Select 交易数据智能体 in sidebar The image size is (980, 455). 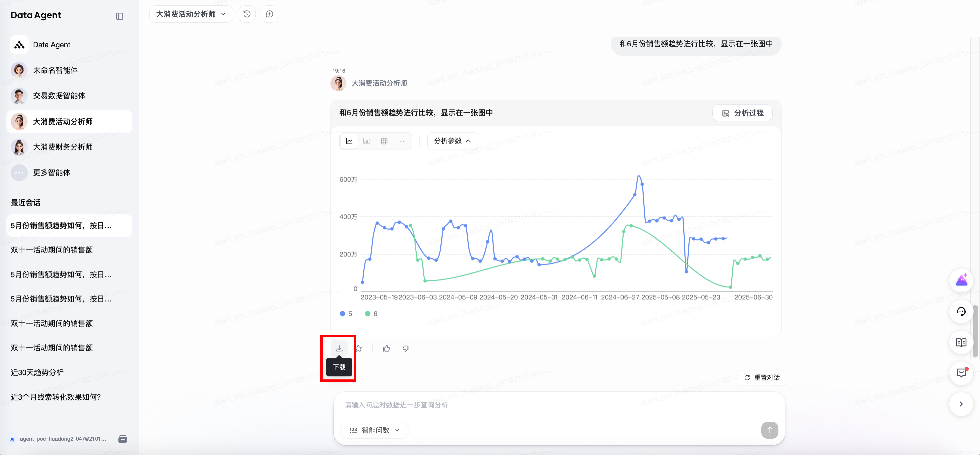coord(59,96)
